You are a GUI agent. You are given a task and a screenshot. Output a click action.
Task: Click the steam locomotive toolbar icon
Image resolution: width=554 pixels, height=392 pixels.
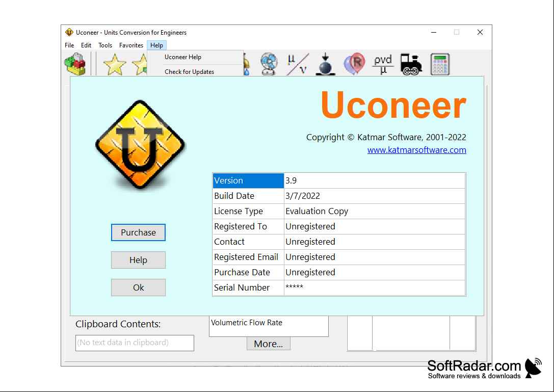[411, 64]
